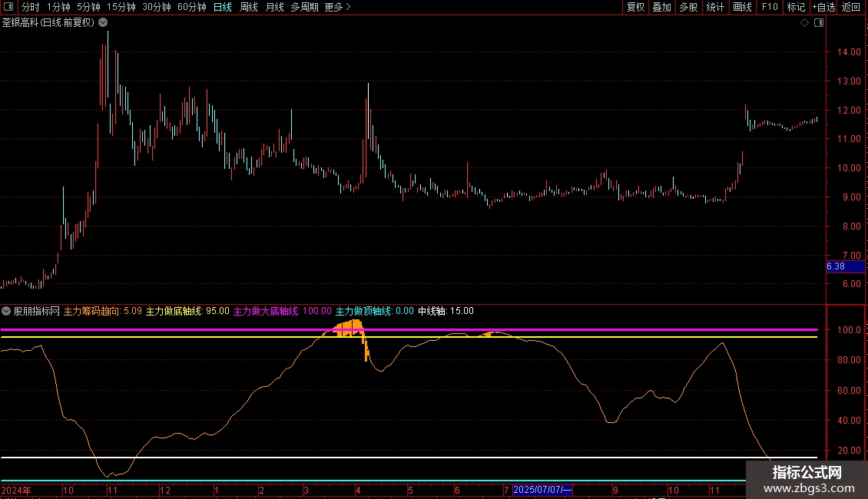Switch to 周线 weekly chart

249,8
